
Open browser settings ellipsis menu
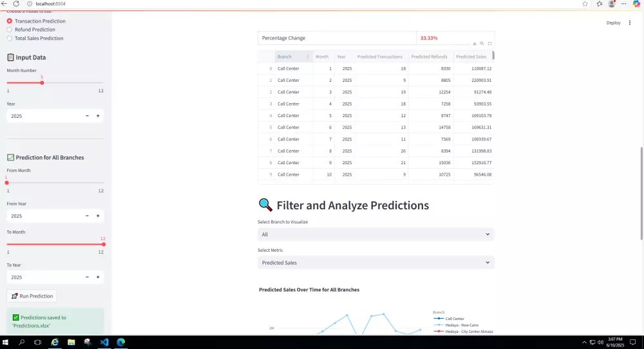coord(624,4)
